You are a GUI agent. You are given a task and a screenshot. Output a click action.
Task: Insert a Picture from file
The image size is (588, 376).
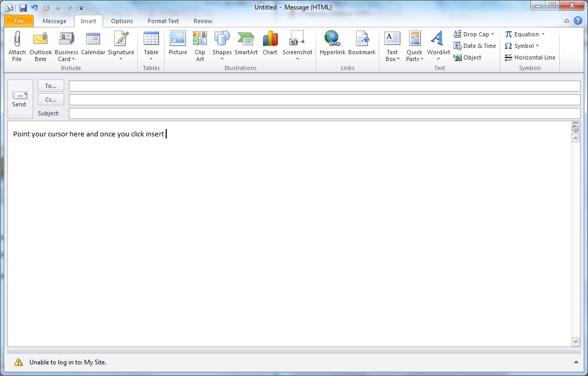(x=178, y=43)
